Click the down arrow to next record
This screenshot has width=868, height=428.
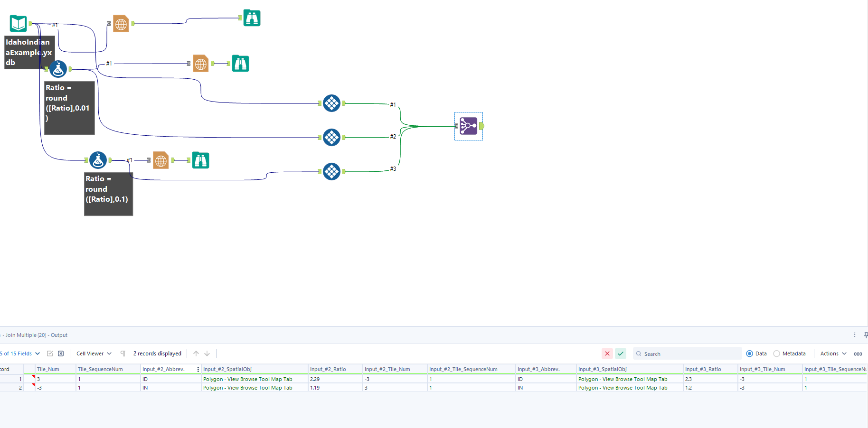pos(208,354)
